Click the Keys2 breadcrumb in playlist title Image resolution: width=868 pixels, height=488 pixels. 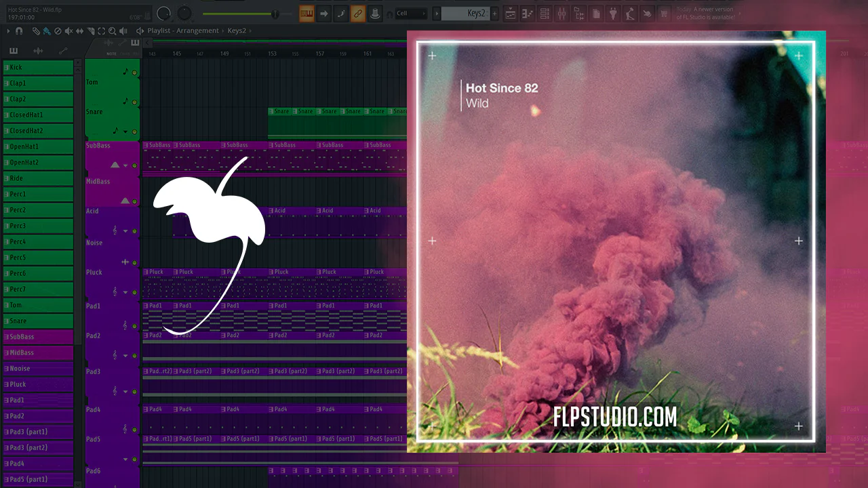tap(237, 30)
